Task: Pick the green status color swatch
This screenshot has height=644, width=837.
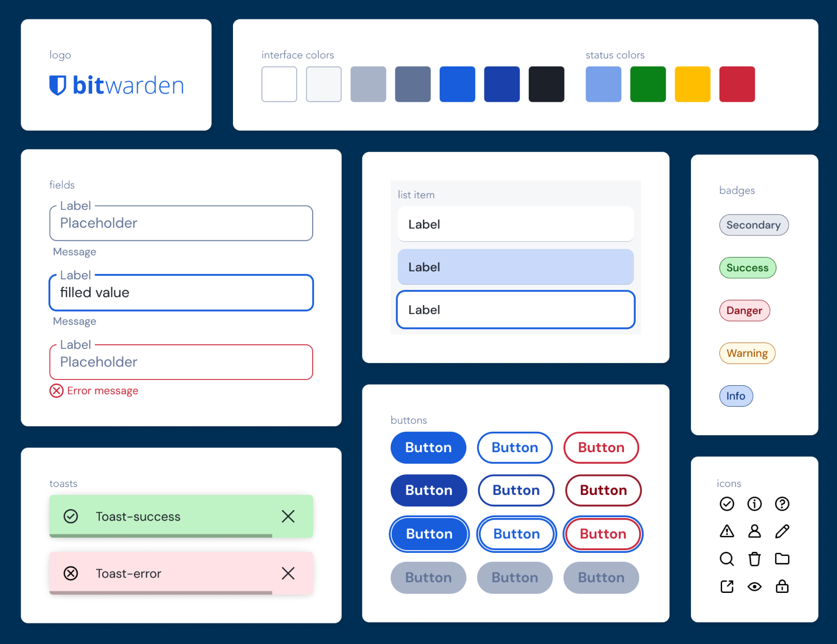Action: (x=648, y=84)
